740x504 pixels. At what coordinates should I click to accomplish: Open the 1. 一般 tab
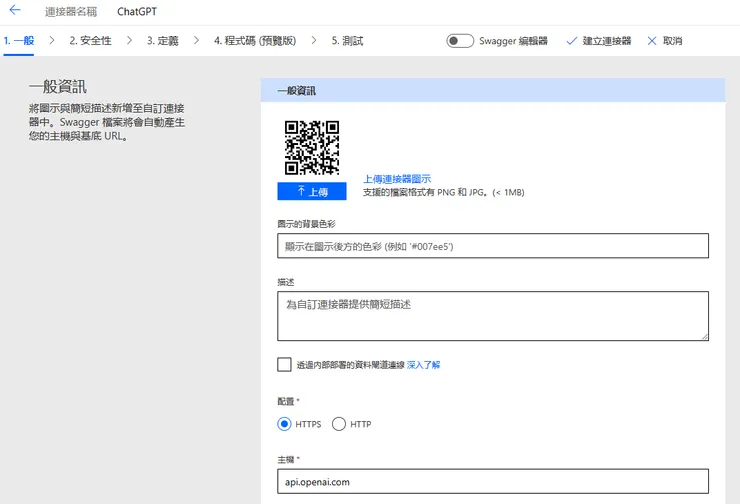[19, 41]
